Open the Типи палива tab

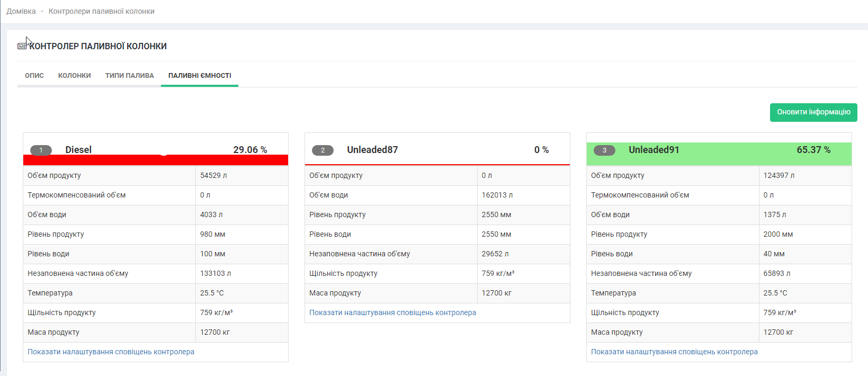click(x=129, y=76)
